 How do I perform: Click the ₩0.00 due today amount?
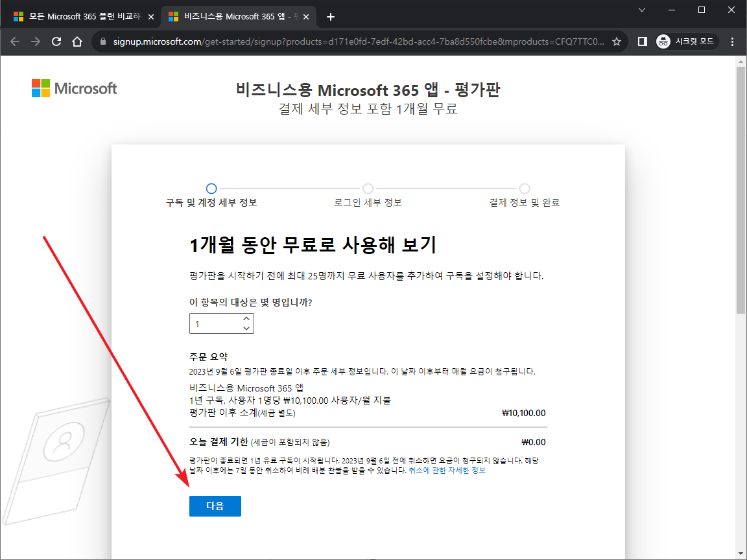[x=534, y=442]
